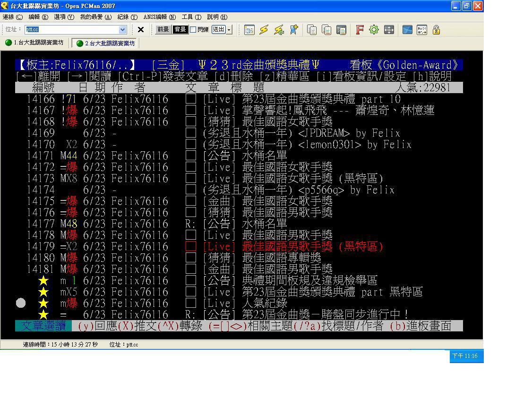
Task: Select post 14169 about JPDREAM
Action: tap(239, 133)
